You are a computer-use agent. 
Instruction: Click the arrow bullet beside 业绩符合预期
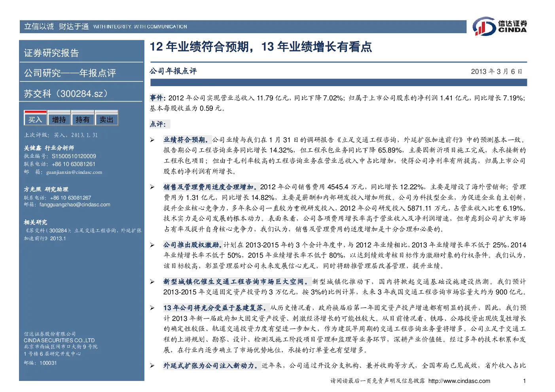point(152,140)
